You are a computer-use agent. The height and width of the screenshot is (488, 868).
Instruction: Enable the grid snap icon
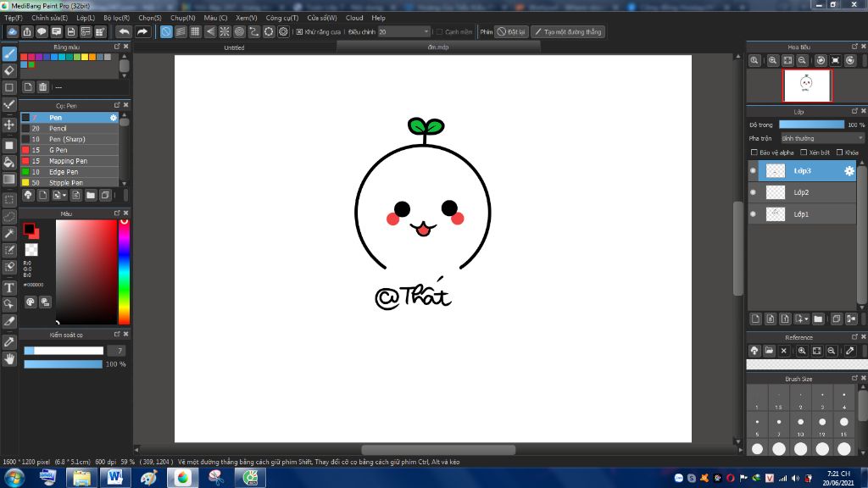click(x=195, y=31)
